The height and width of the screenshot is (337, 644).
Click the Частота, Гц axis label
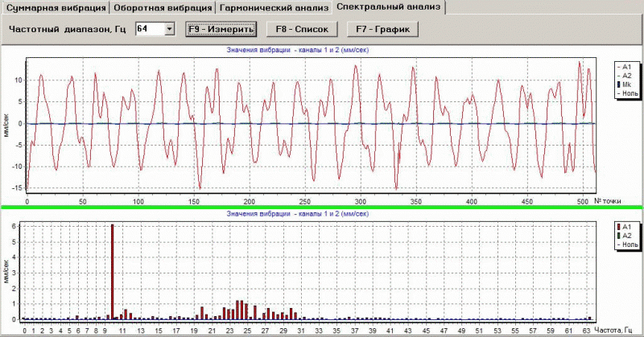(613, 331)
